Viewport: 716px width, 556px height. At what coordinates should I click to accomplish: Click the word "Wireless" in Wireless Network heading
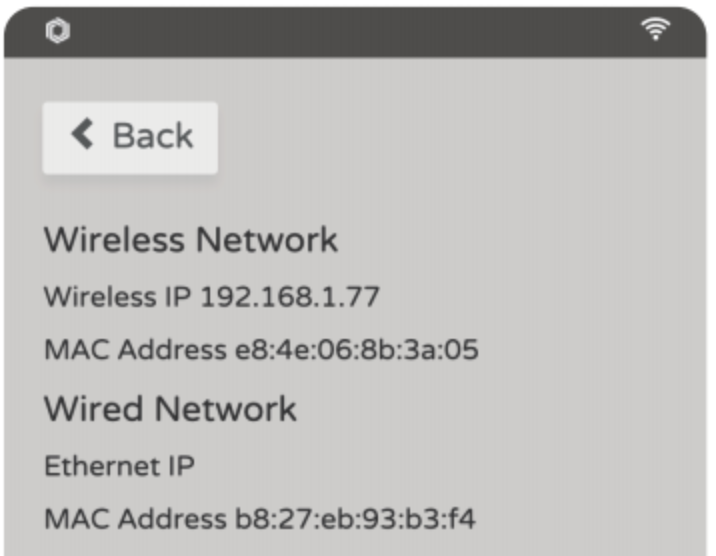pos(115,241)
